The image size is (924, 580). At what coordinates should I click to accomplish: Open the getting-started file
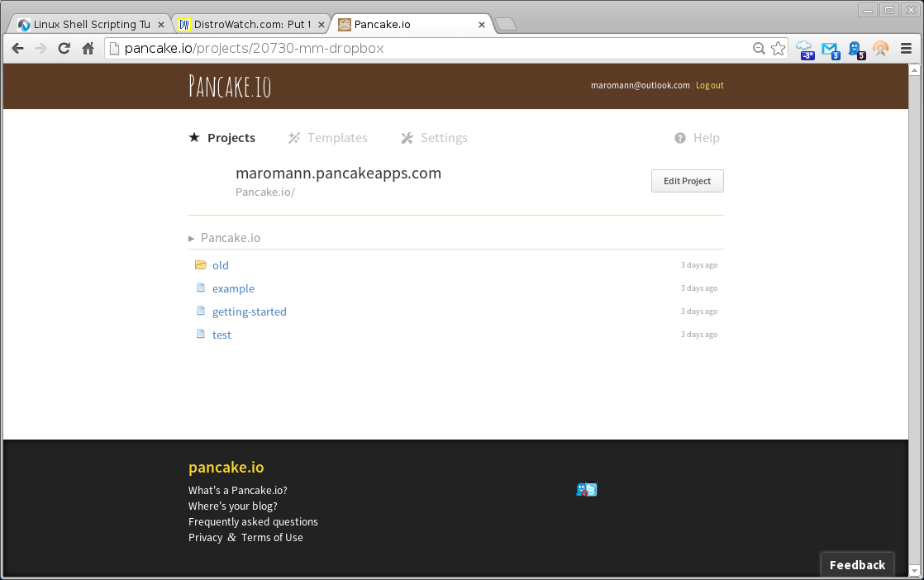[250, 311]
